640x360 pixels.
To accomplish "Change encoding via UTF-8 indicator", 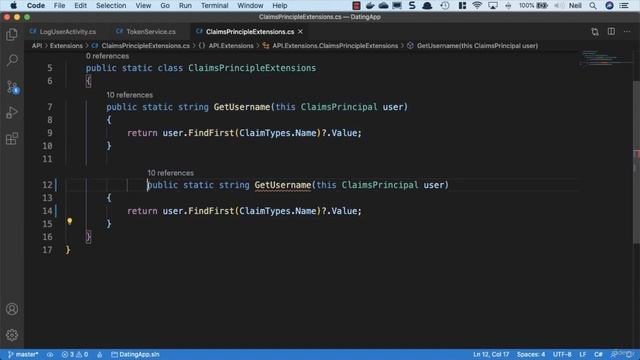I will 562,354.
